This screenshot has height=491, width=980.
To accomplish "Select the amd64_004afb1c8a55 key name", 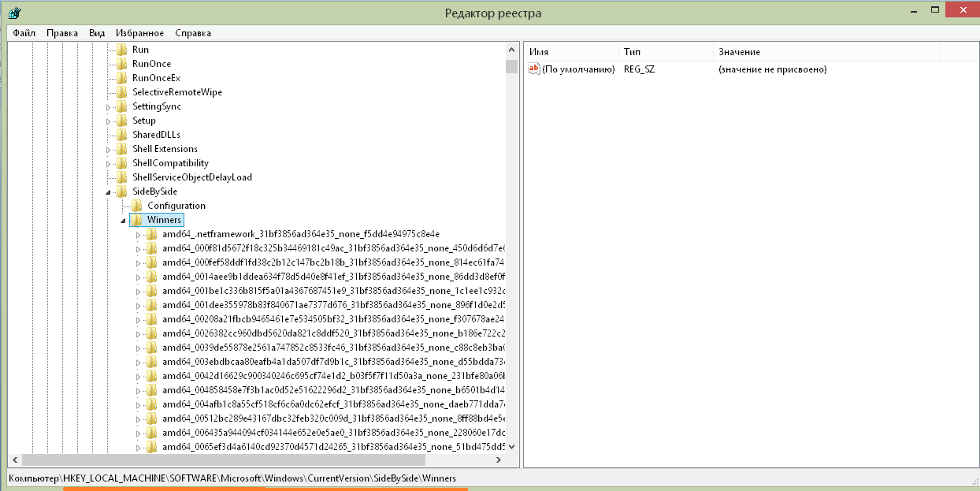I will (x=333, y=404).
